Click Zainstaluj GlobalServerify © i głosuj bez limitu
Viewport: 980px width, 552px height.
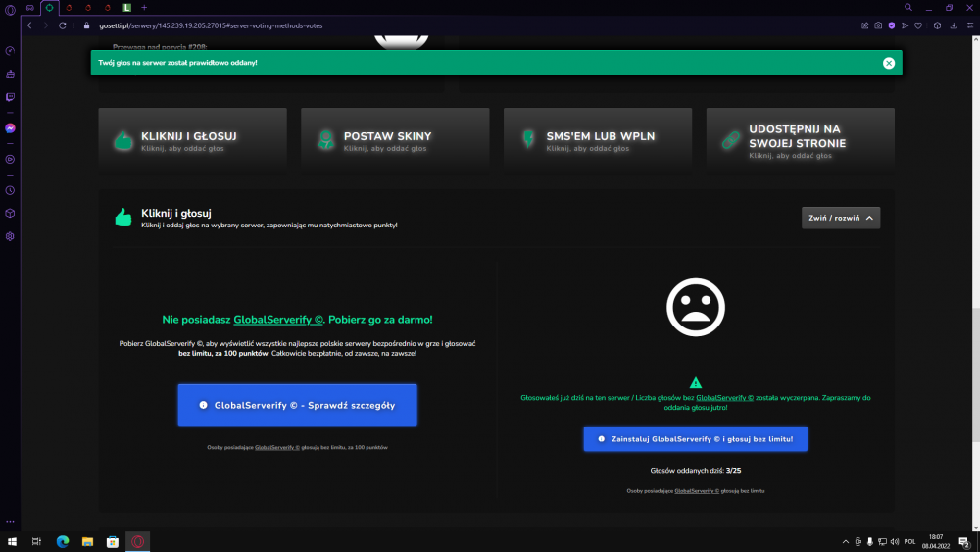[696, 439]
